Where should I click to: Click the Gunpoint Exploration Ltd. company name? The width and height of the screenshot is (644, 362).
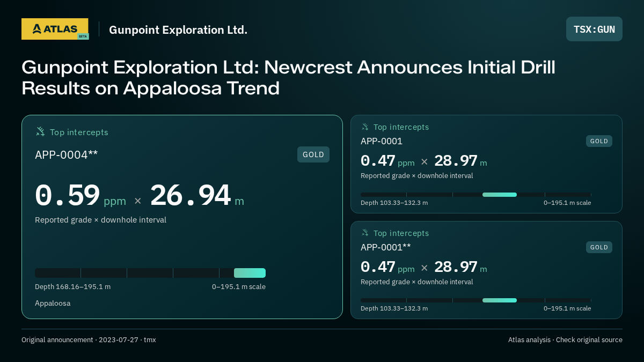pos(178,29)
